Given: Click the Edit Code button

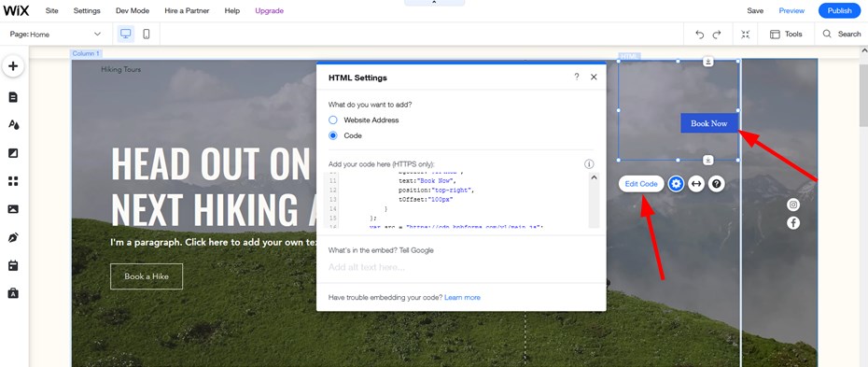Looking at the screenshot, I should 641,184.
